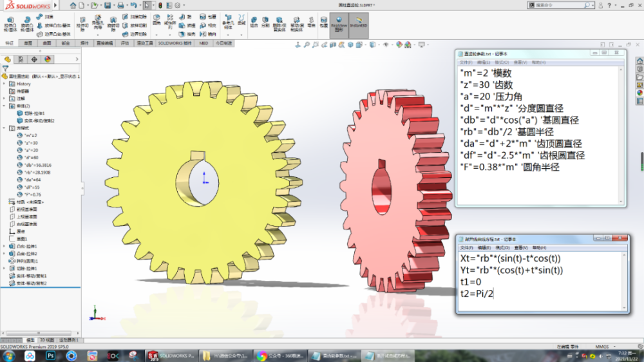Expand the 凸台-拉伸1 feature
This screenshot has height=362, width=644.
(5, 247)
